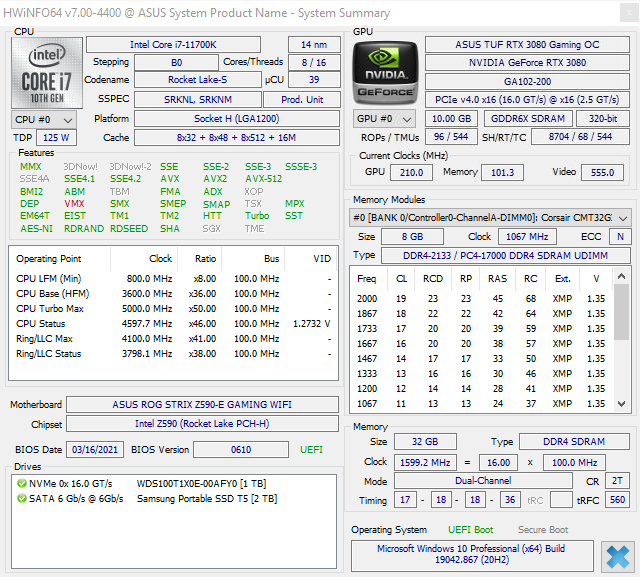Viewport: 640px width, 577px height.
Task: Click the blue X close icon near Operating System
Action: pos(618,557)
